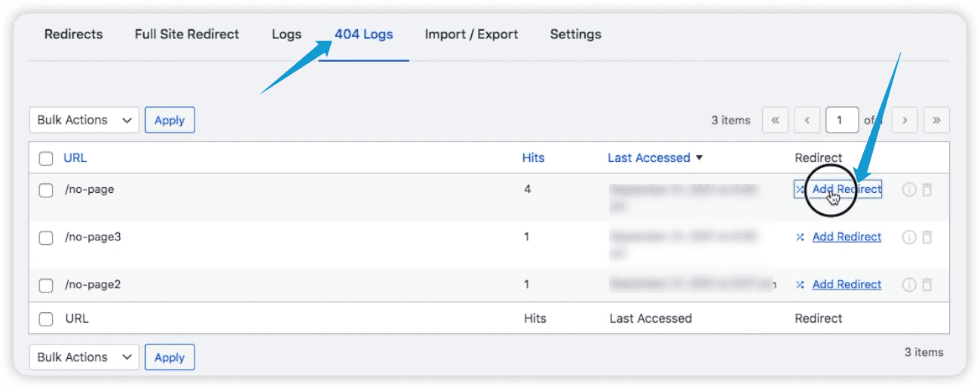The width and height of the screenshot is (980, 389).
Task: Click the header Redirect column label
Action: click(x=819, y=158)
